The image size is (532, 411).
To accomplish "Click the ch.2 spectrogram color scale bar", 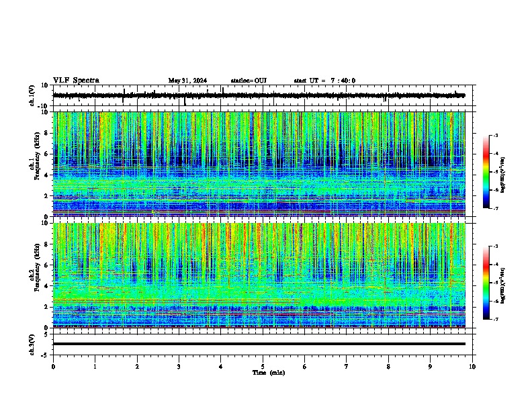I will [486, 283].
